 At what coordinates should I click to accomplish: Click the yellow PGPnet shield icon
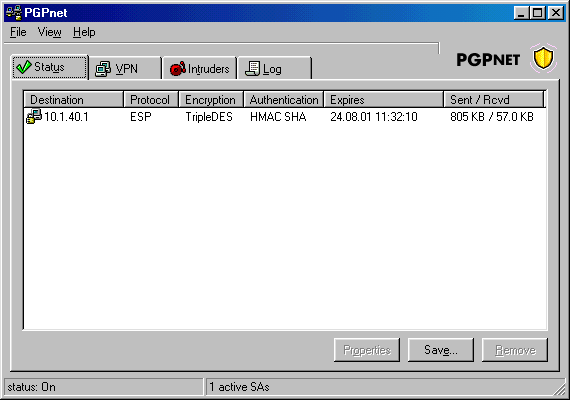point(543,58)
